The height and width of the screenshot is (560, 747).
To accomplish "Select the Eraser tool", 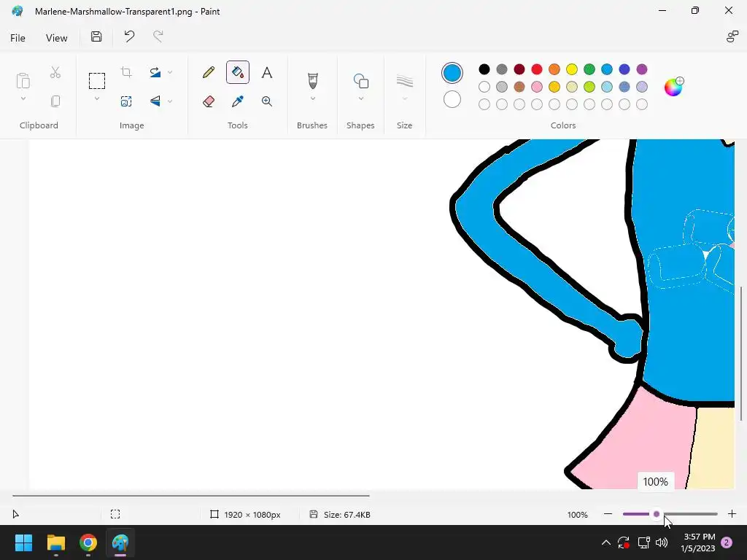I will [x=208, y=101].
